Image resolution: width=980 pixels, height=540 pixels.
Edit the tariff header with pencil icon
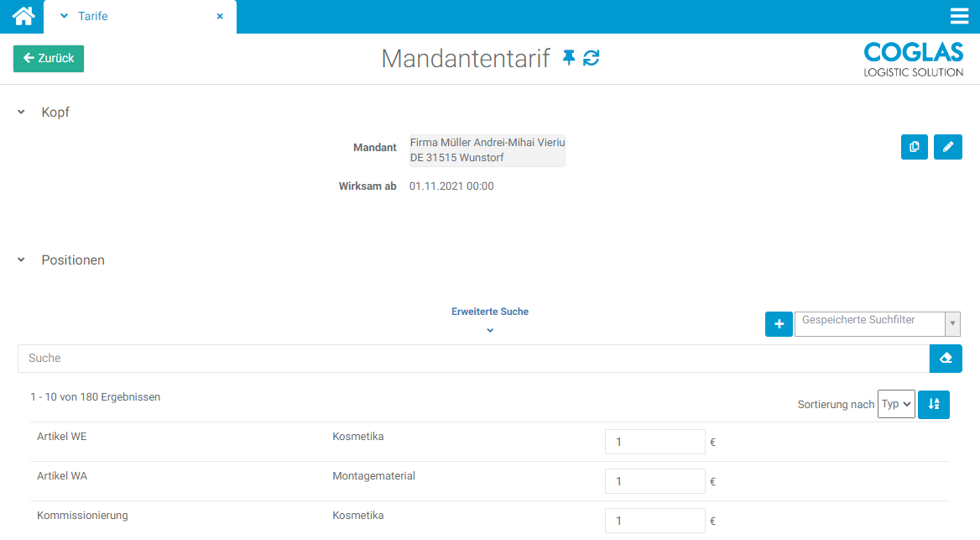click(948, 147)
